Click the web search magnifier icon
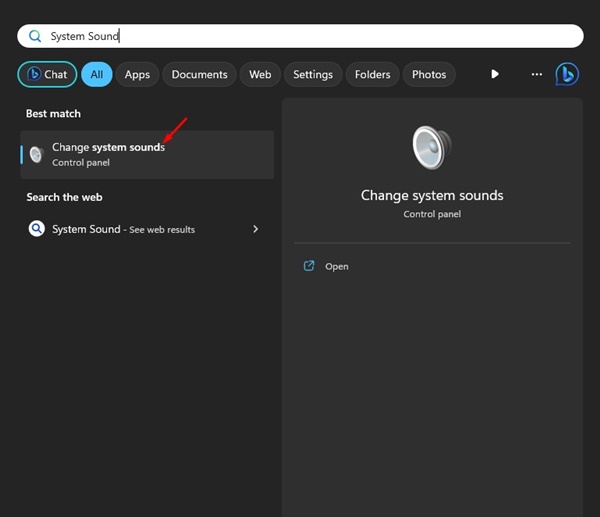 coord(37,229)
